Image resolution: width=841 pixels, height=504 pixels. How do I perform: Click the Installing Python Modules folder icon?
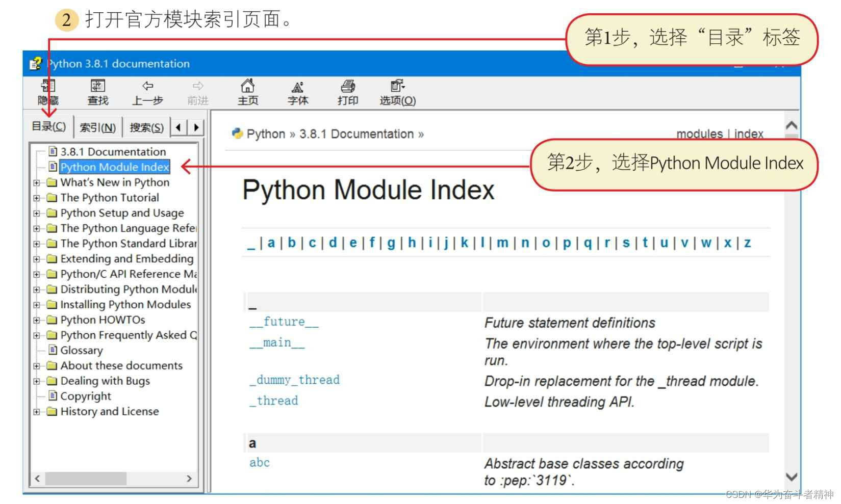52,304
